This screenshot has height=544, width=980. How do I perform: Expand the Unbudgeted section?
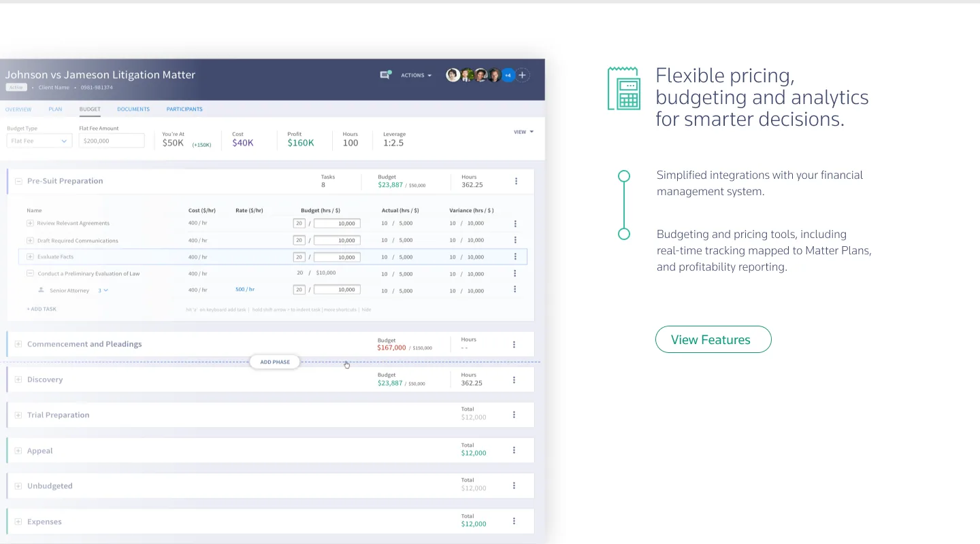pos(18,486)
